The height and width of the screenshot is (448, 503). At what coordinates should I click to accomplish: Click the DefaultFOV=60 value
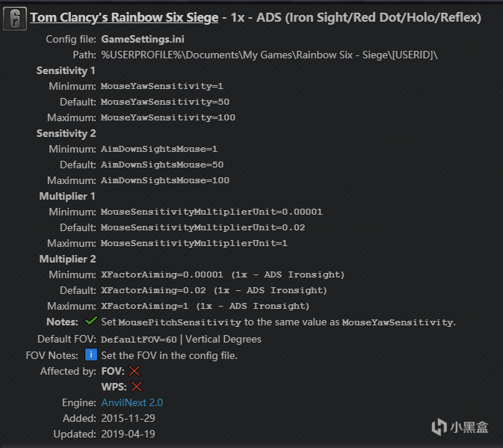coord(139,340)
